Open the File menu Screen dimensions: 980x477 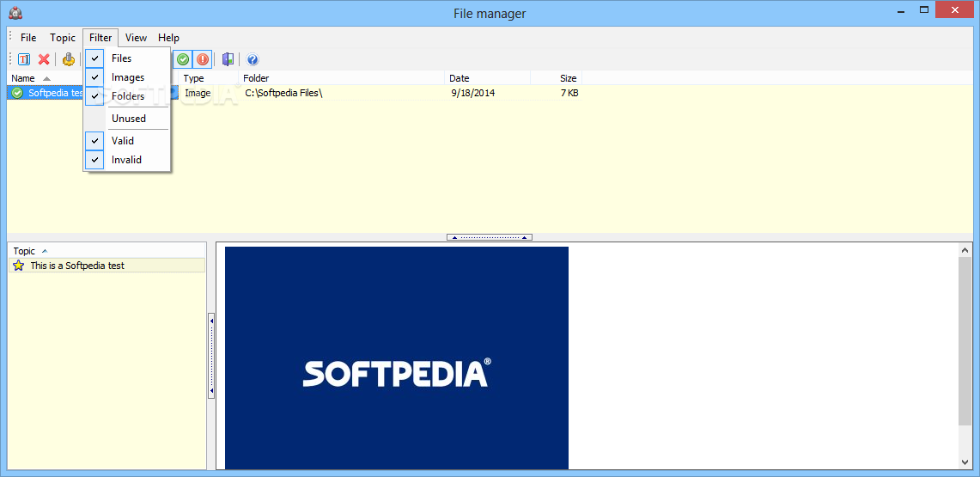[x=28, y=38]
